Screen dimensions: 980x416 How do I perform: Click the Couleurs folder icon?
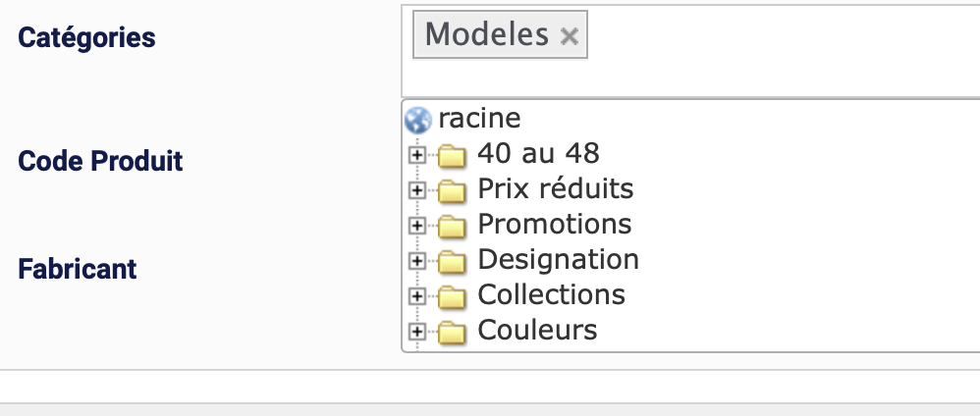coord(451,332)
